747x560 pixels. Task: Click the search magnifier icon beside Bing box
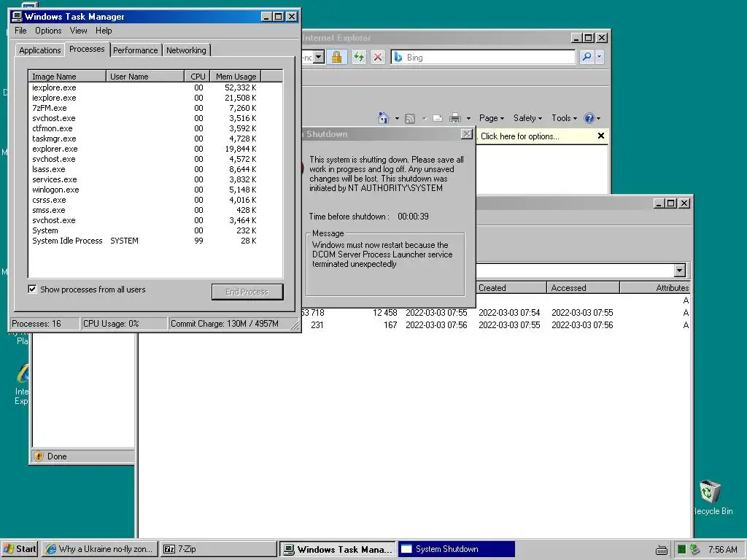[587, 57]
